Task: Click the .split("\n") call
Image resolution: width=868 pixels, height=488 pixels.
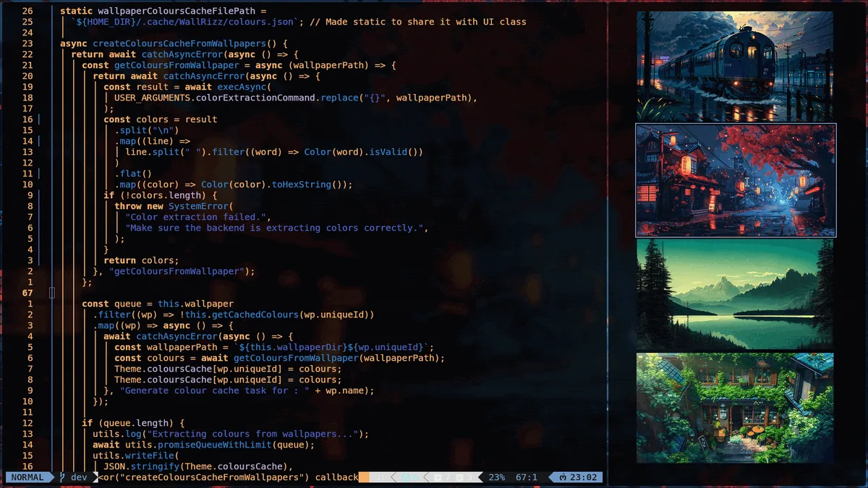Action: click(x=147, y=130)
